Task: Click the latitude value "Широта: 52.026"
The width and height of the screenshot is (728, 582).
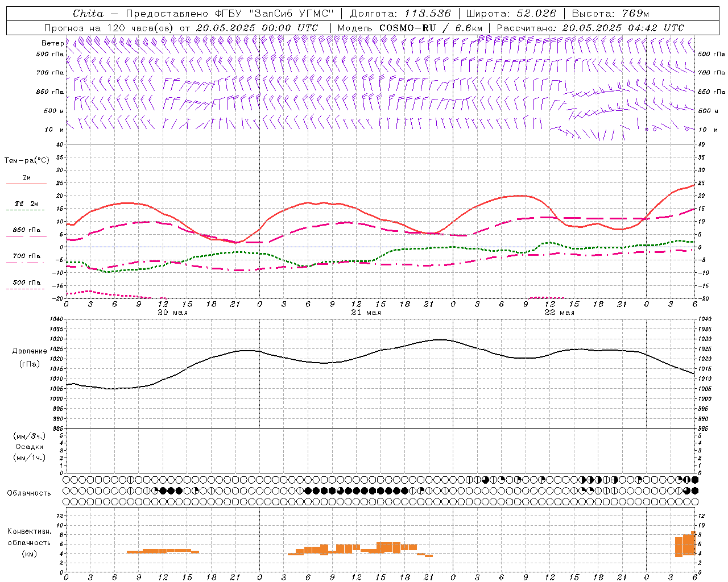Action: pos(511,13)
